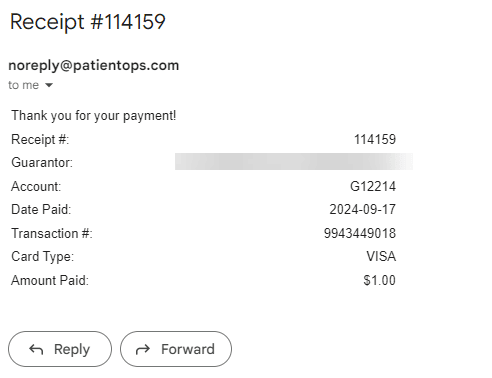
Task: Click the receipt number value 114159
Action: [x=375, y=139]
